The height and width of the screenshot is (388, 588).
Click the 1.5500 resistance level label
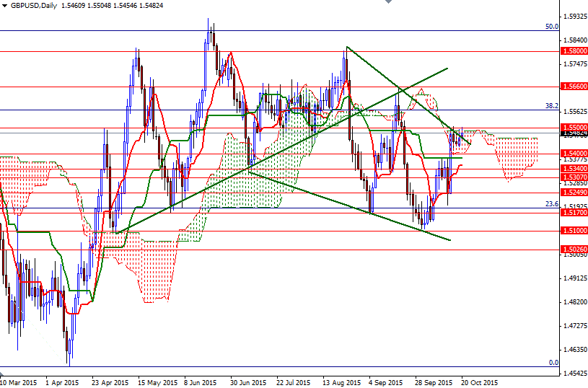[x=574, y=128]
